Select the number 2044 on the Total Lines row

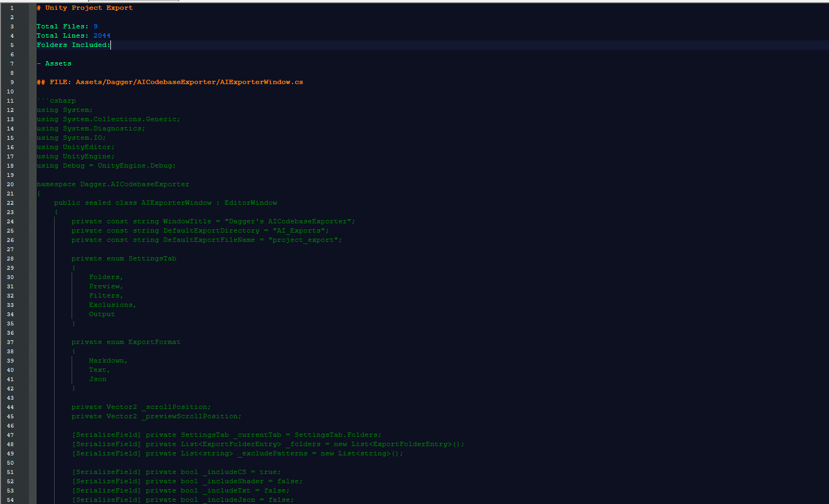click(x=102, y=35)
